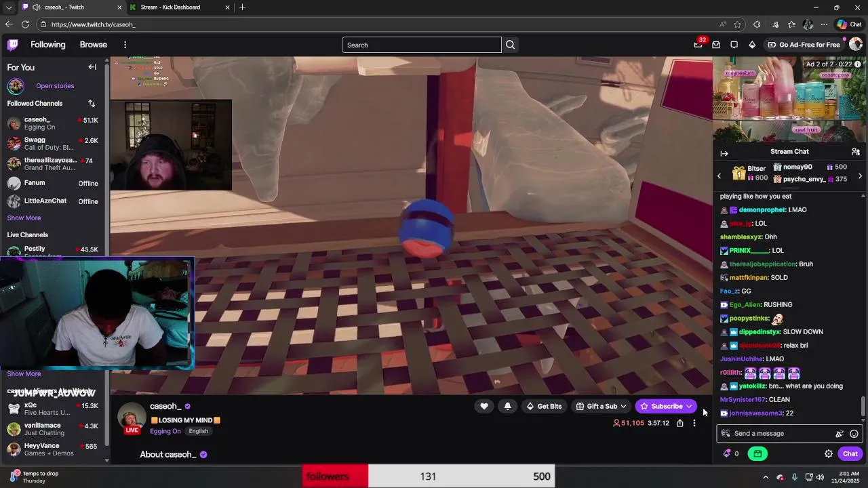Switch to Stream - Kick Dashboard tab
Image resolution: width=868 pixels, height=488 pixels.
coord(180,7)
